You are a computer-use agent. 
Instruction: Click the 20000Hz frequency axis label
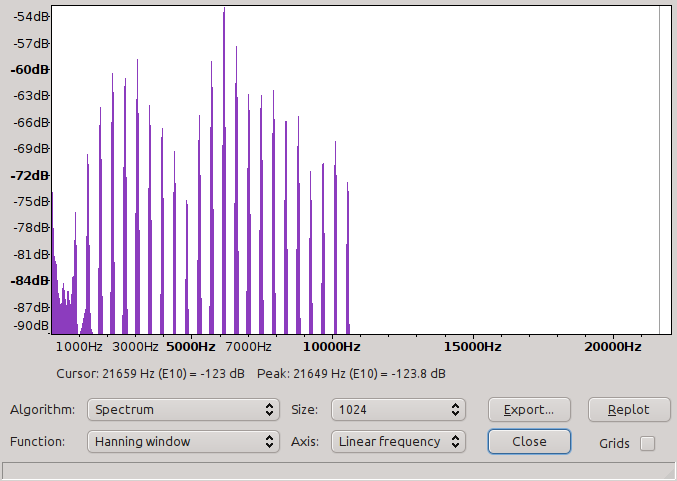click(x=613, y=347)
